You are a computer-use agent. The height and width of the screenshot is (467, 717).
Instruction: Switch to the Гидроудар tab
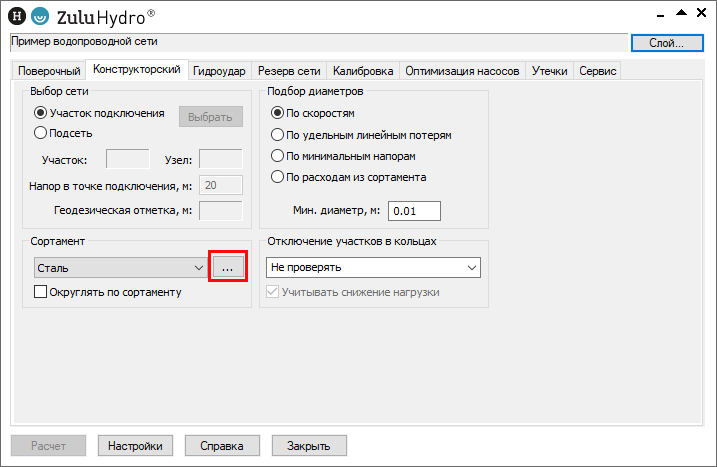click(218, 71)
